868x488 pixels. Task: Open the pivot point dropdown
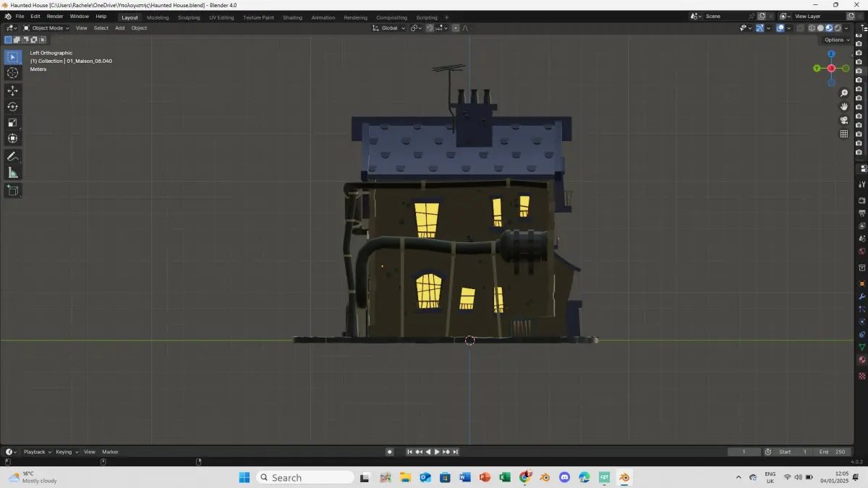click(x=417, y=28)
